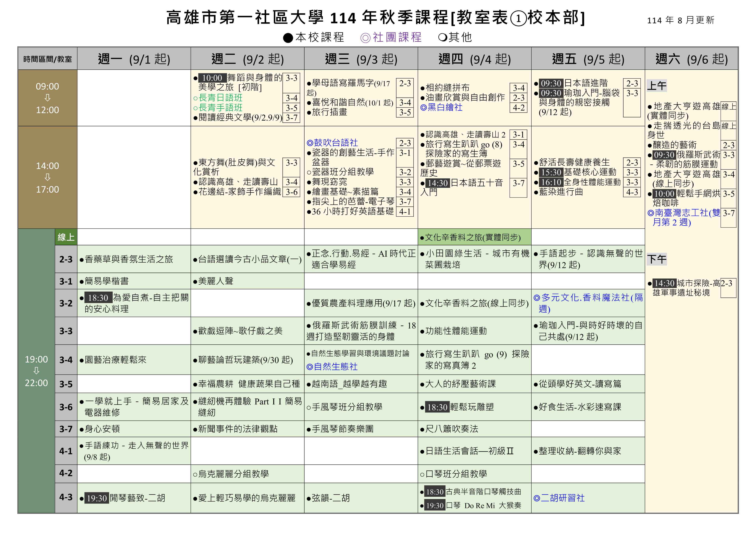The width and height of the screenshot is (756, 534).
Task: Click the 下午 label in Saturday column
Action: (x=657, y=259)
